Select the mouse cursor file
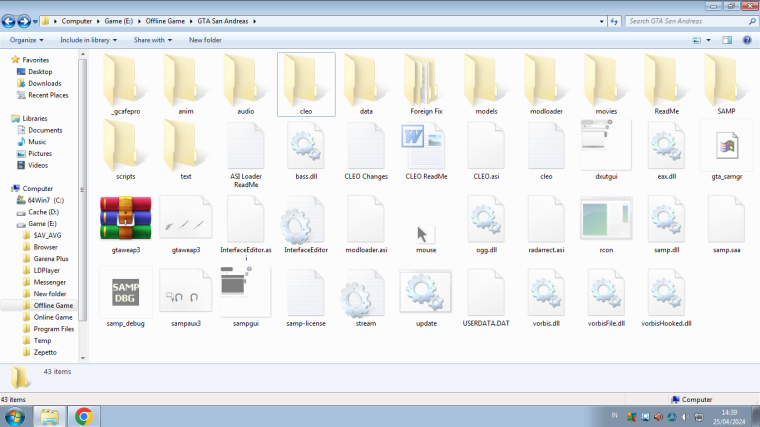 (426, 235)
